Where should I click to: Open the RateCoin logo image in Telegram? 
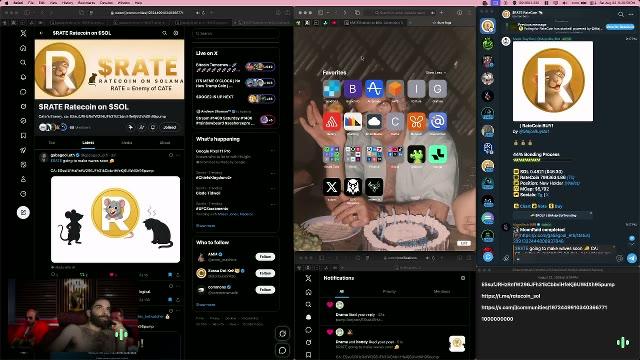pos(553,81)
